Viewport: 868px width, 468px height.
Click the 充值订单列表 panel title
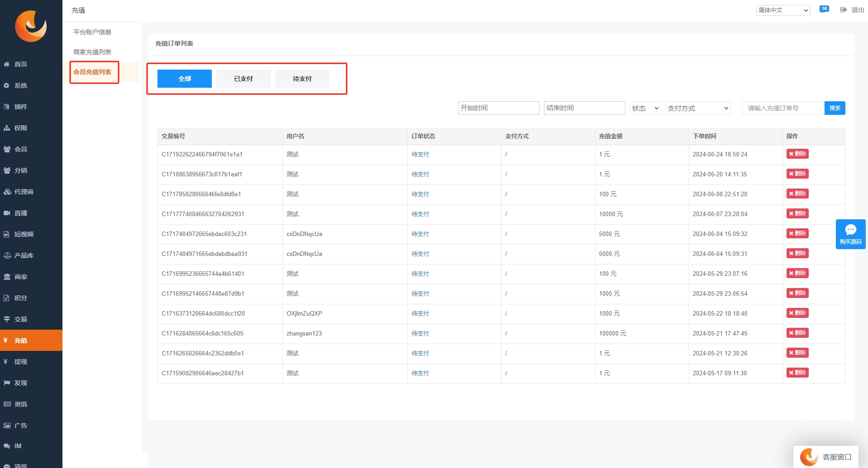point(174,43)
